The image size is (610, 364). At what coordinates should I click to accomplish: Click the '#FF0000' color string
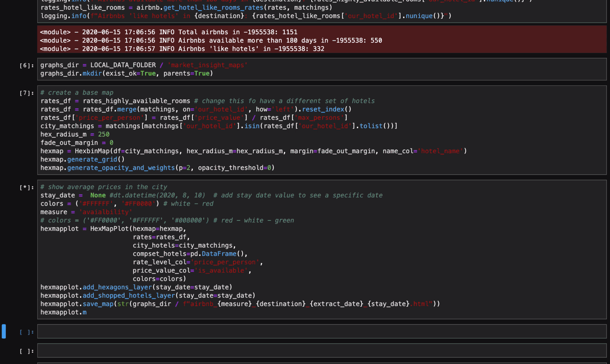(x=138, y=204)
